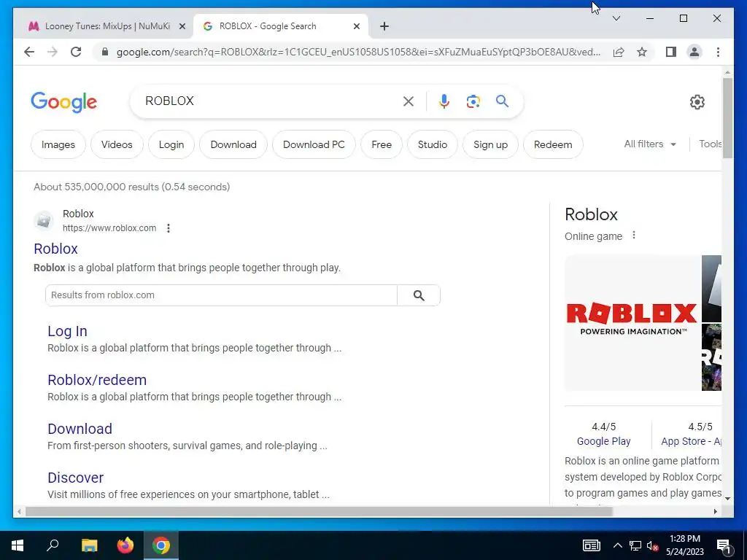Open the Roblox Powering Imagination logo image
The width and height of the screenshot is (747, 560).
click(x=632, y=323)
